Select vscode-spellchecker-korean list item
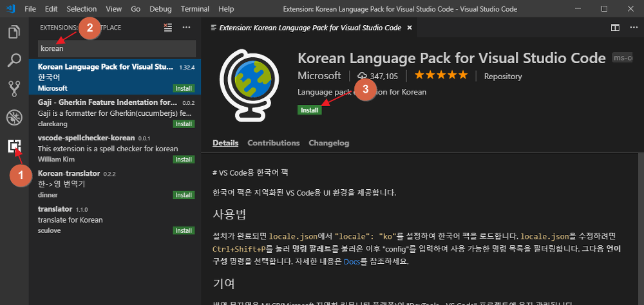The image size is (644, 305). coord(115,148)
